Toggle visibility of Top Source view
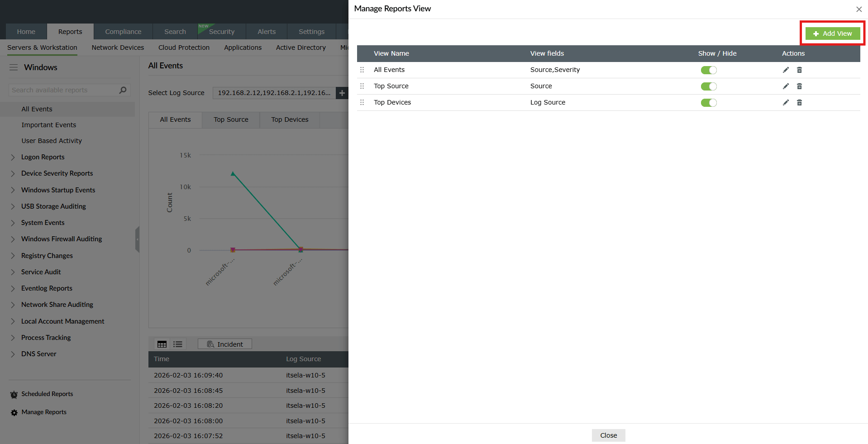868x444 pixels. pos(709,86)
